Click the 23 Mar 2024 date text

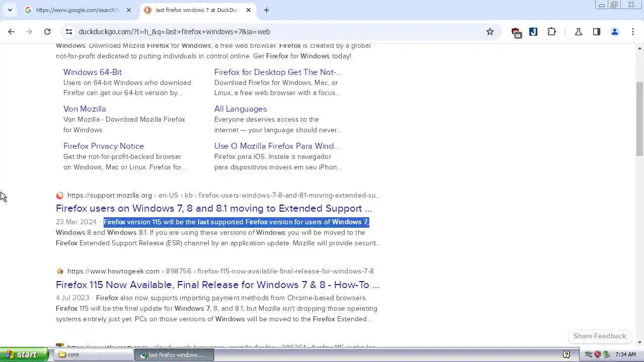76,222
